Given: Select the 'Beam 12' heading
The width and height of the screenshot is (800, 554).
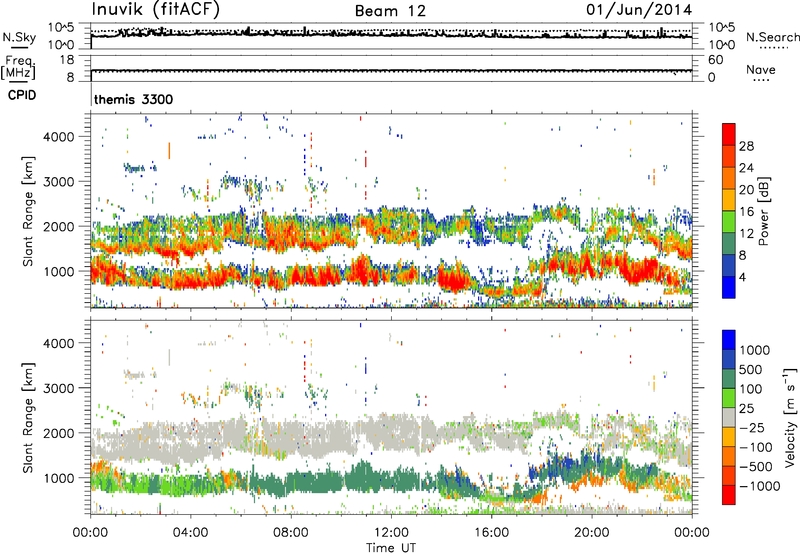Looking at the screenshot, I should (390, 11).
